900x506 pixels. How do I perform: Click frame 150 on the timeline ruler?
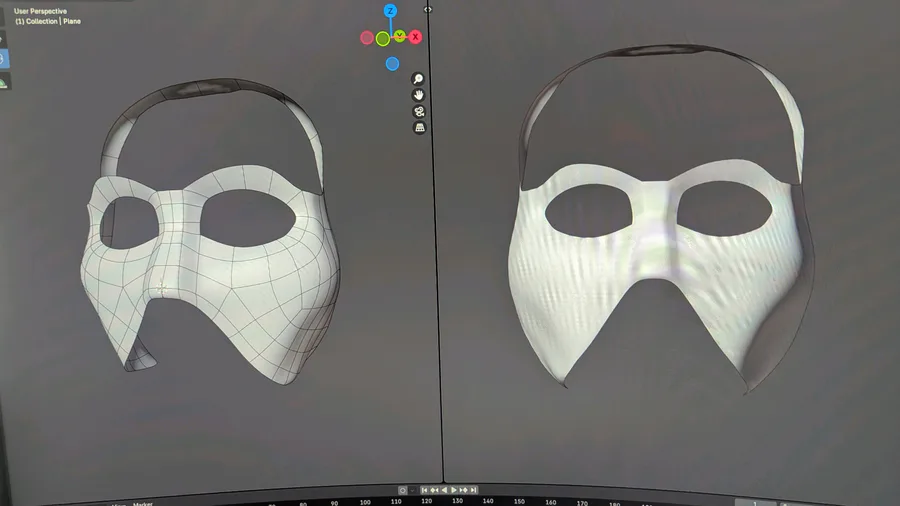pos(519,501)
